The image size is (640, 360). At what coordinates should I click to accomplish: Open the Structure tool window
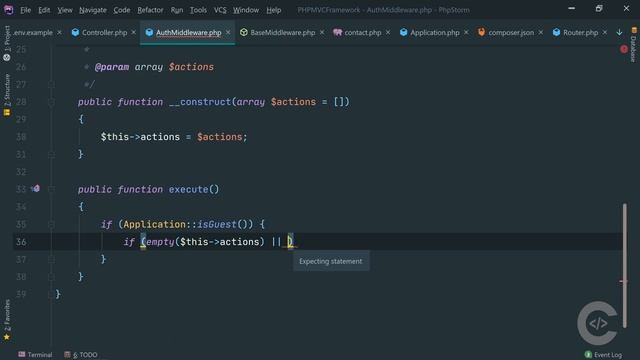tap(7, 95)
